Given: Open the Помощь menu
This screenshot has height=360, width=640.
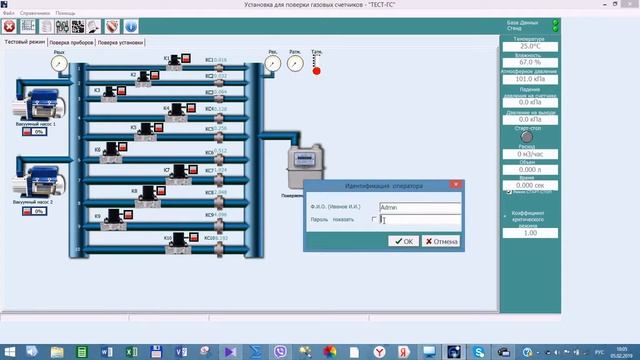Looking at the screenshot, I should point(65,13).
